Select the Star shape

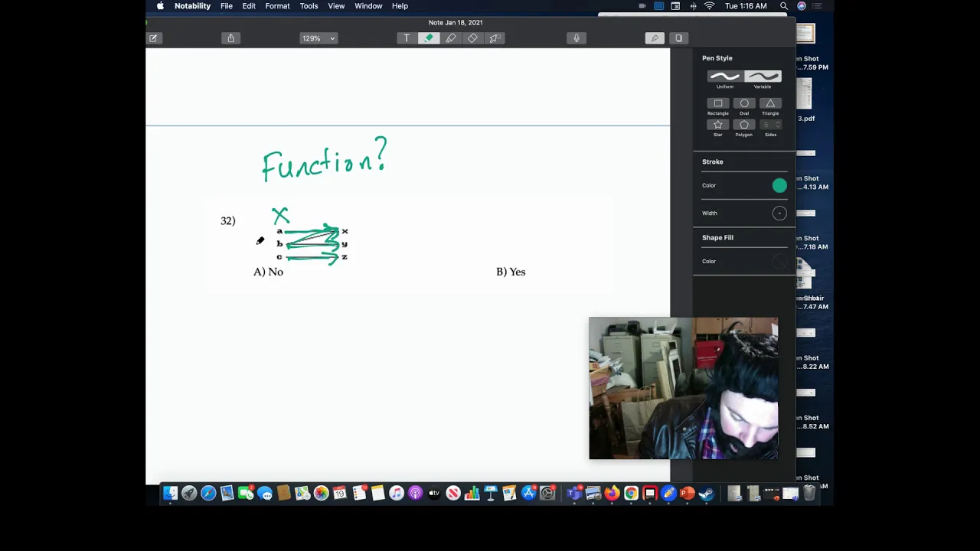(718, 125)
